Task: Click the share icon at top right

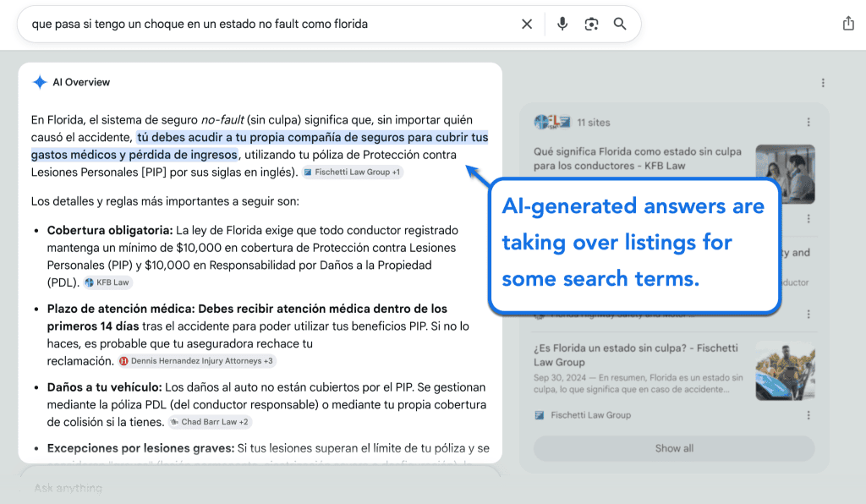Action: point(848,23)
